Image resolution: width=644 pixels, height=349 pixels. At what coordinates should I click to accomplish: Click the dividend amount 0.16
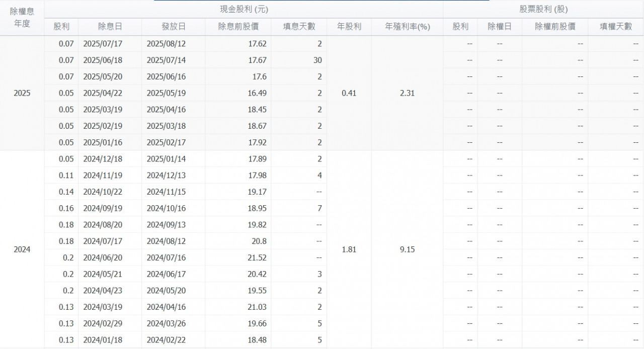tap(66, 208)
